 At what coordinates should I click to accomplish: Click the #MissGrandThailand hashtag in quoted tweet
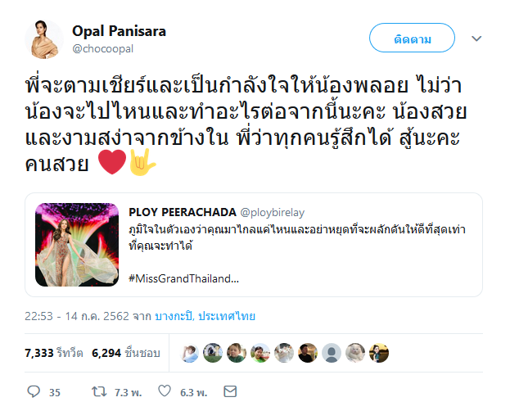point(183,279)
